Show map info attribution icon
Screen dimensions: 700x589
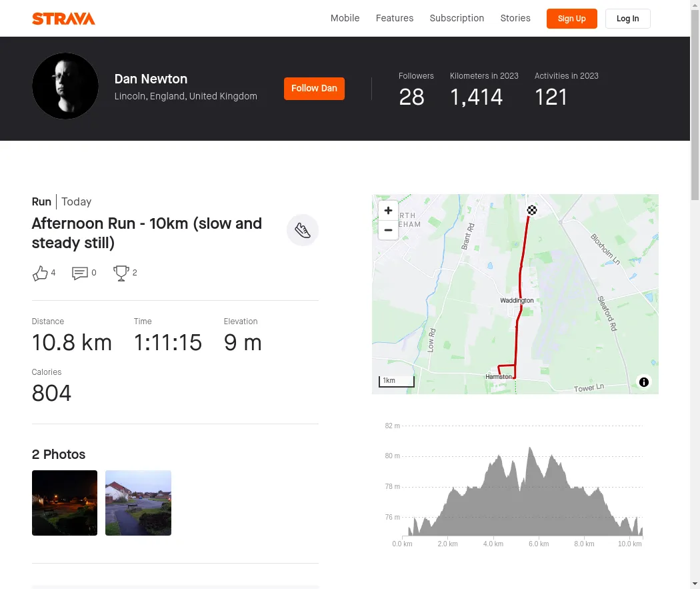644,382
